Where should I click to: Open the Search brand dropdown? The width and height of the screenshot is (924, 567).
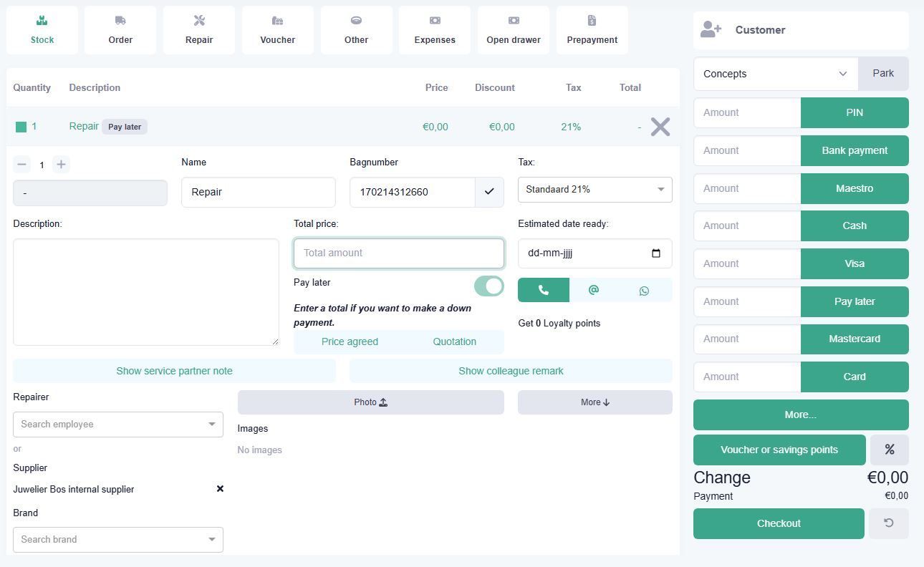click(118, 540)
